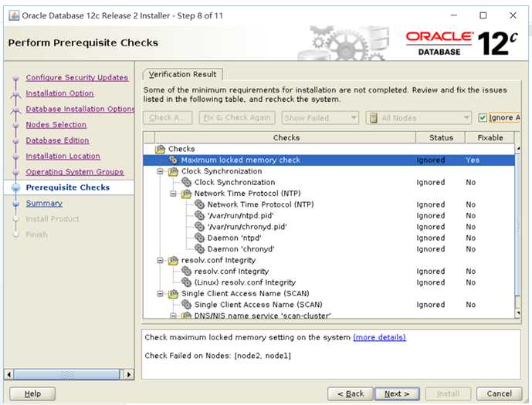Click gear icon of Maximum locked memory check
This screenshot has height=405, width=532.
click(x=174, y=160)
